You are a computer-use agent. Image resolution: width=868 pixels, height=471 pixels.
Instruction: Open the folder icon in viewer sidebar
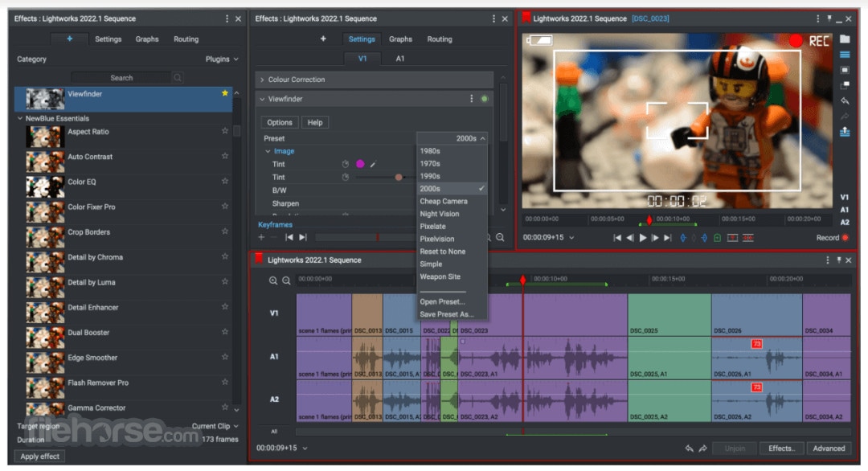coord(845,39)
